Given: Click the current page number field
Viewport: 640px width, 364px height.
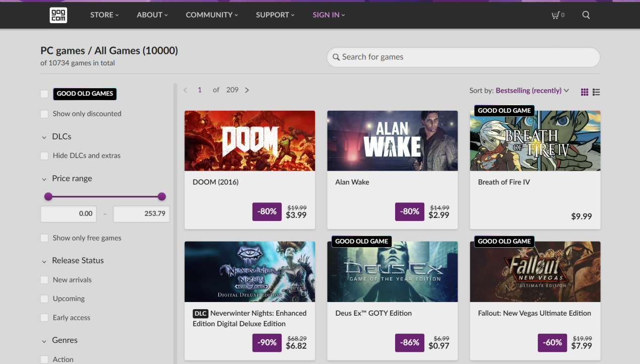Looking at the screenshot, I should tap(200, 90).
